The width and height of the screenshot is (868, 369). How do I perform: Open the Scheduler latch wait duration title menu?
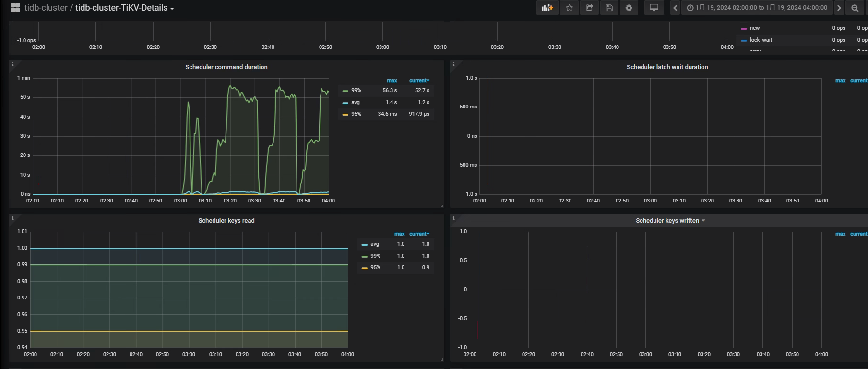(x=667, y=67)
